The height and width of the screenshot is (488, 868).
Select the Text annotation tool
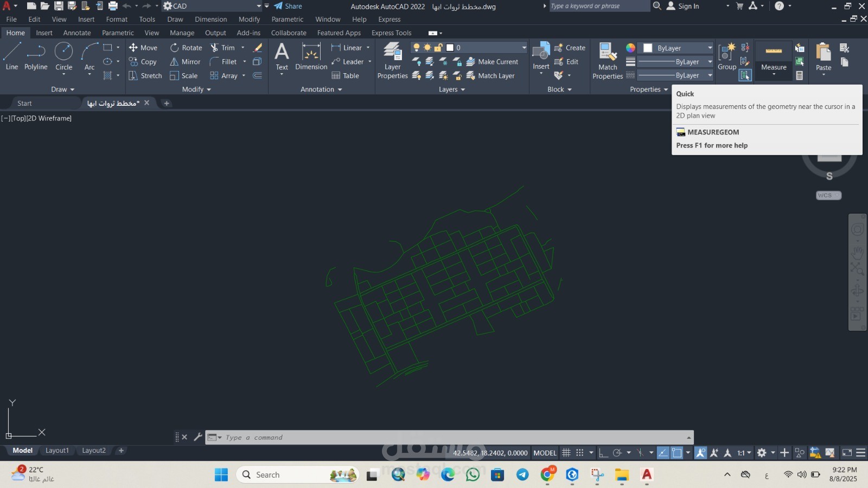282,57
